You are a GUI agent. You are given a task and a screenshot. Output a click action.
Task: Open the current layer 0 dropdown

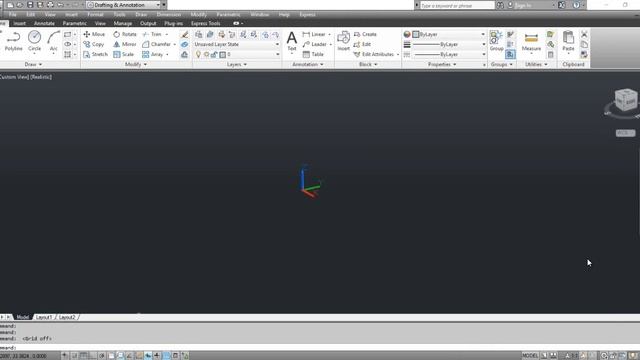pos(237,54)
